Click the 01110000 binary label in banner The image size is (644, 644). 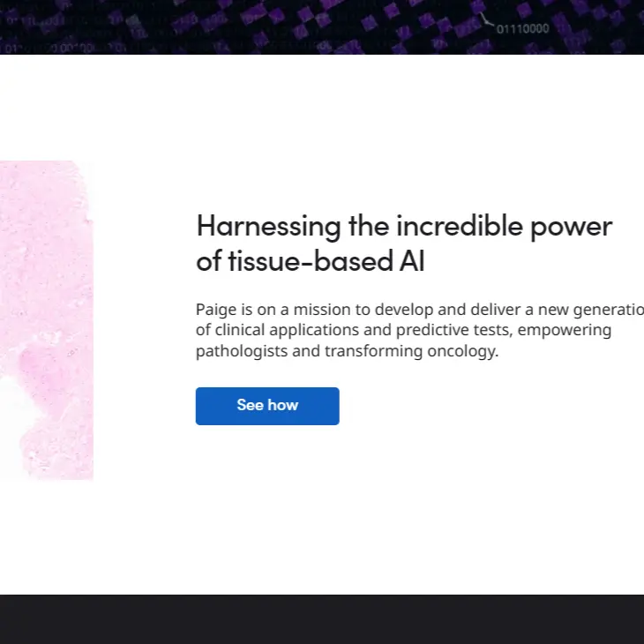(522, 29)
